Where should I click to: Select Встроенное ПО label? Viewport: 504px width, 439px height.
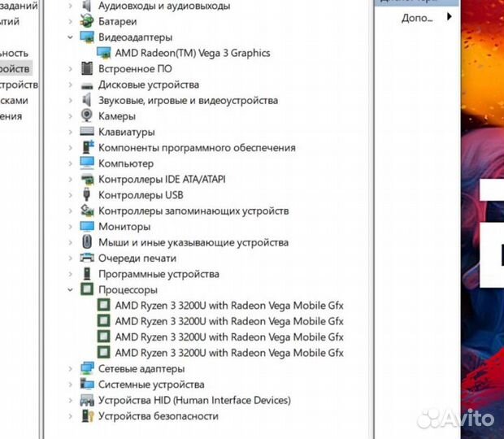pyautogui.click(x=135, y=69)
